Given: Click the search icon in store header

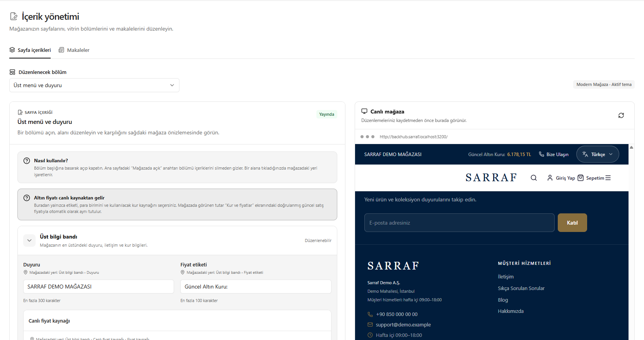Looking at the screenshot, I should pos(534,178).
